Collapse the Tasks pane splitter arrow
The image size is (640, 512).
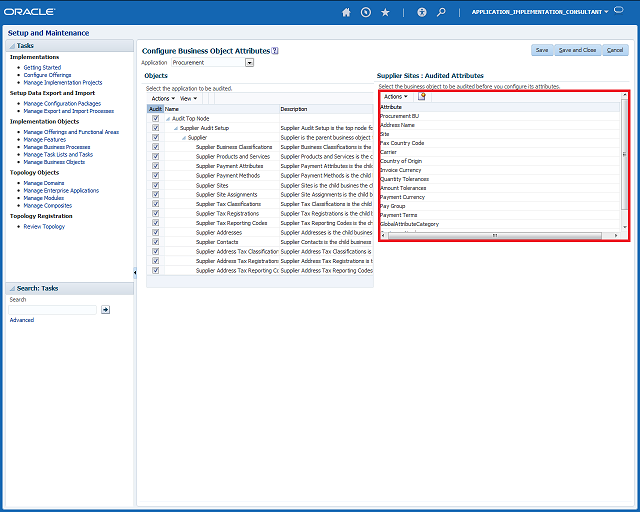click(135, 272)
